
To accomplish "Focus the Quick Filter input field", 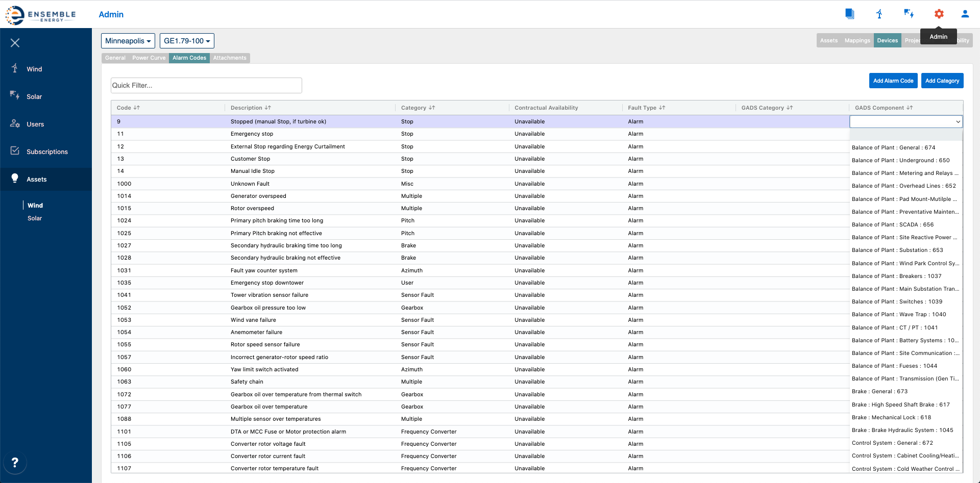I will [206, 85].
